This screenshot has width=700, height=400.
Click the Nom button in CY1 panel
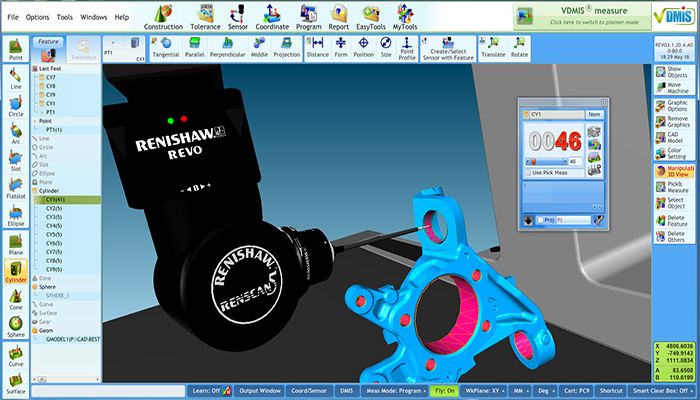coord(594,114)
